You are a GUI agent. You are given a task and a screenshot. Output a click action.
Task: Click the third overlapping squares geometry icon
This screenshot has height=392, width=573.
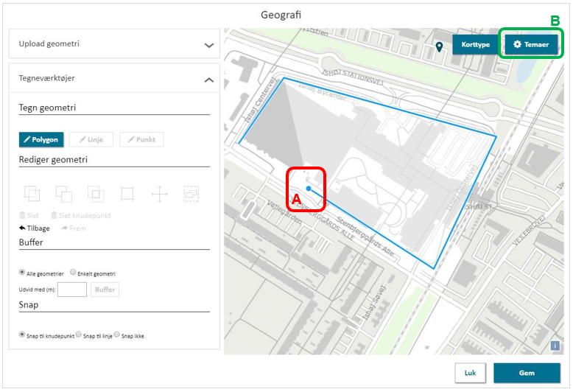96,194
